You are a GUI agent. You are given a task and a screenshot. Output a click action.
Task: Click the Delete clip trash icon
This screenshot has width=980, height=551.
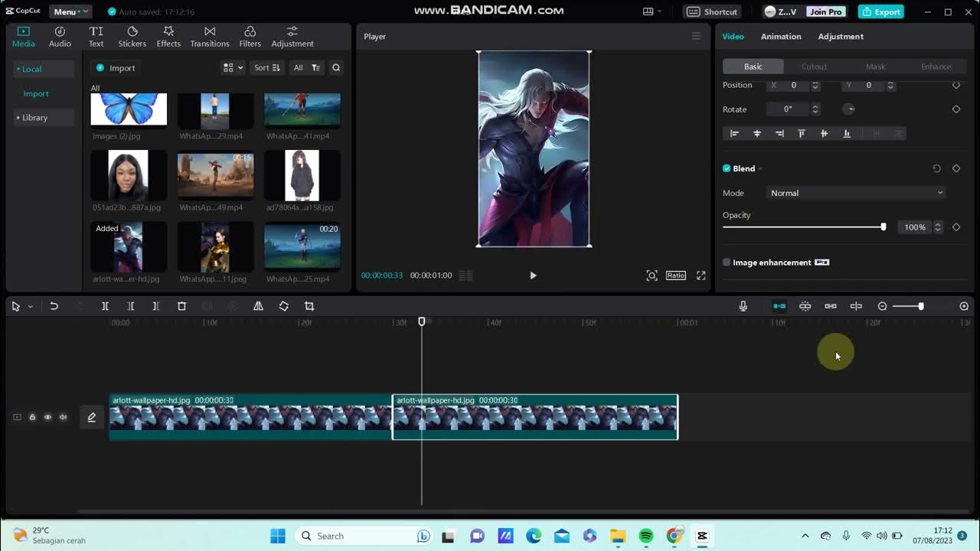tap(181, 306)
